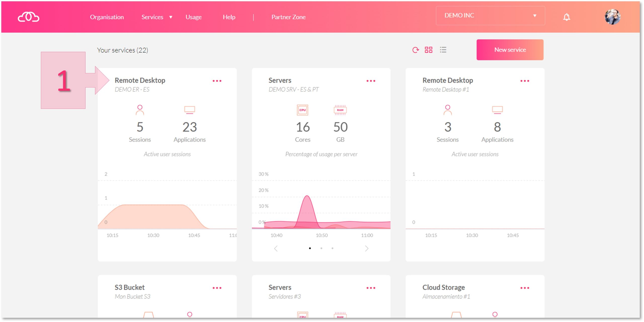Toggle the CPU usage stat on Servers card
Viewport: 644px width, 322px height.
point(302,110)
